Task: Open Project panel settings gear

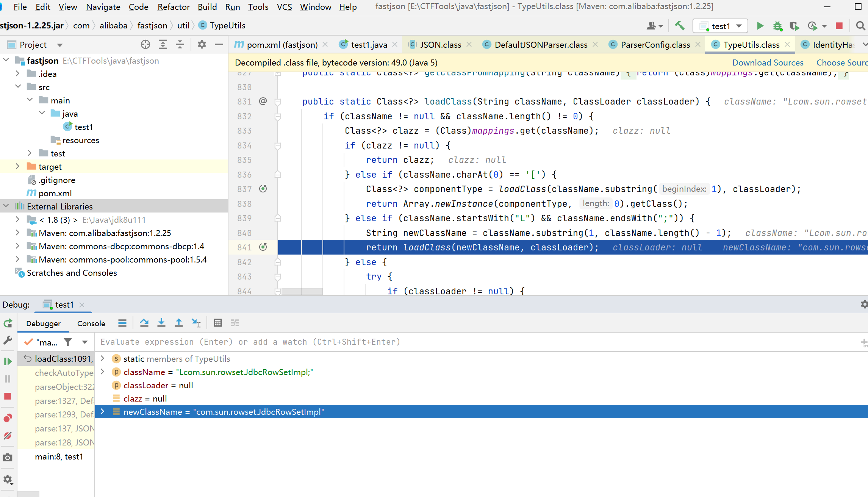Action: tap(202, 45)
